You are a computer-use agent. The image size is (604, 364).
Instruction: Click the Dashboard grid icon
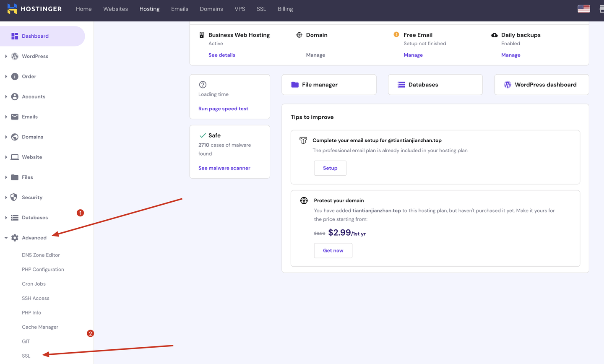[x=15, y=36]
